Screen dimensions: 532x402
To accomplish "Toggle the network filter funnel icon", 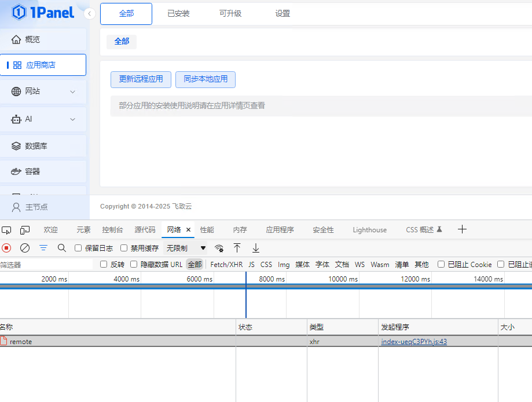I will (43, 248).
